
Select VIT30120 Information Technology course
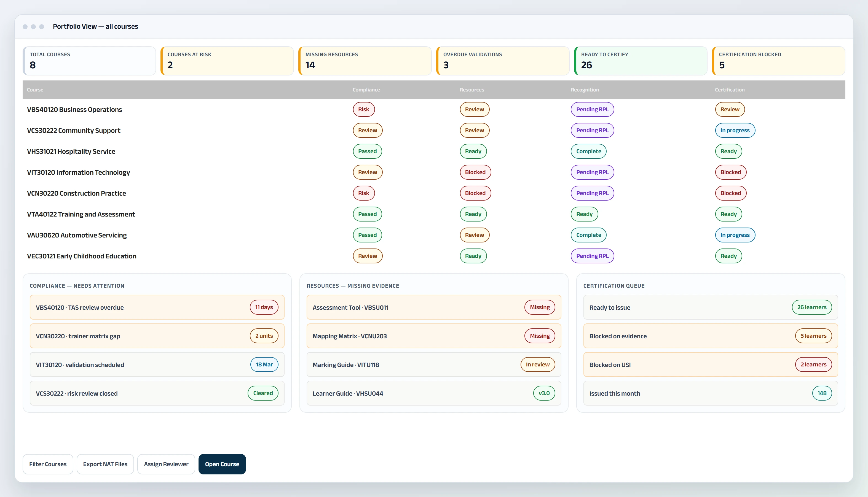pyautogui.click(x=434, y=172)
